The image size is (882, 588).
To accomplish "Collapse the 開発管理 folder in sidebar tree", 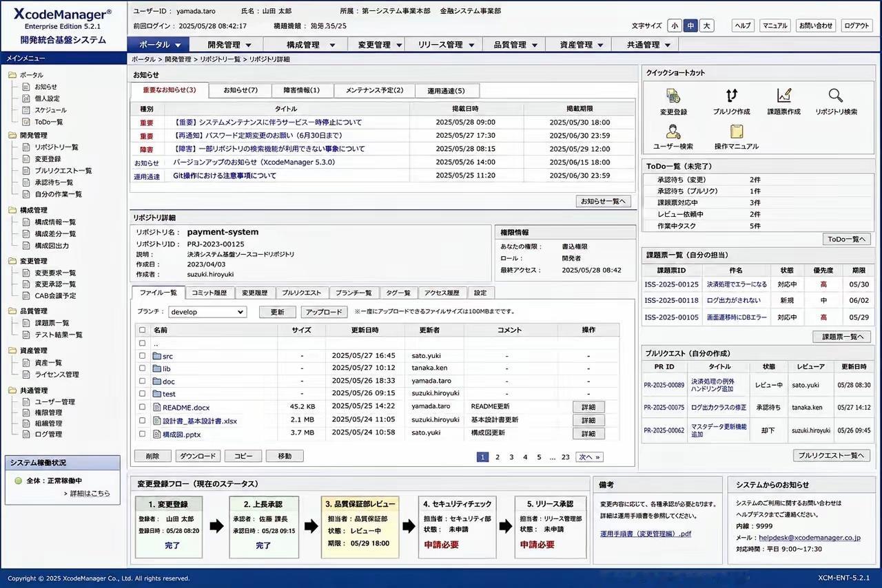I will point(13,136).
